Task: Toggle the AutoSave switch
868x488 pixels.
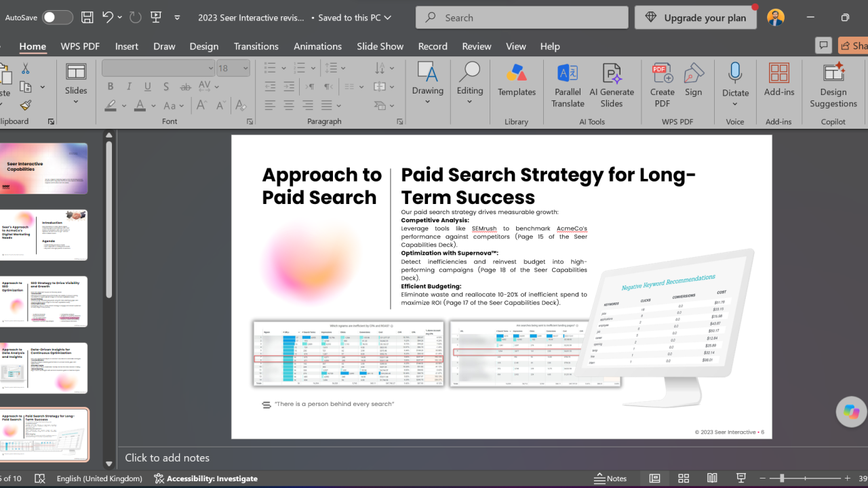Action: coord(58,18)
